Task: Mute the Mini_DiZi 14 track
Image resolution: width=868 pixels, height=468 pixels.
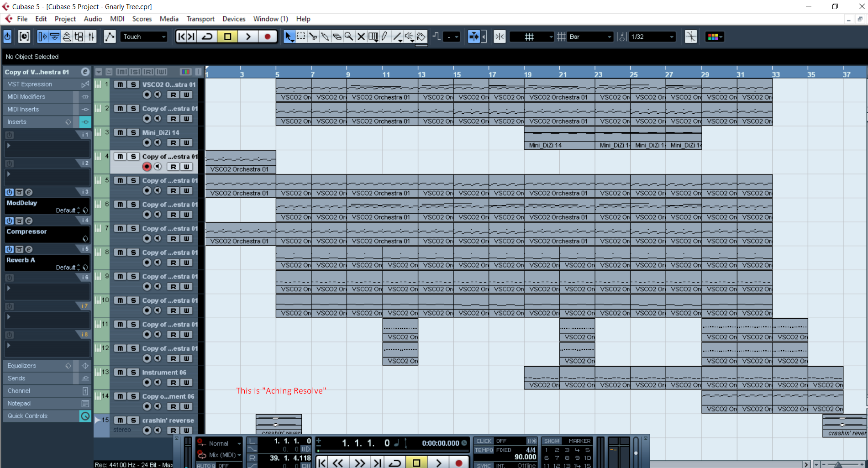Action: tap(120, 132)
